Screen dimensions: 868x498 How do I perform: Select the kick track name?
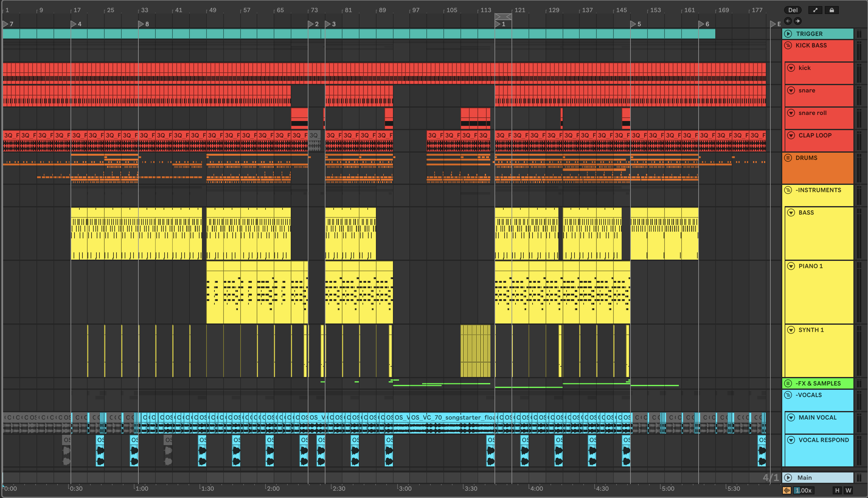(x=804, y=68)
